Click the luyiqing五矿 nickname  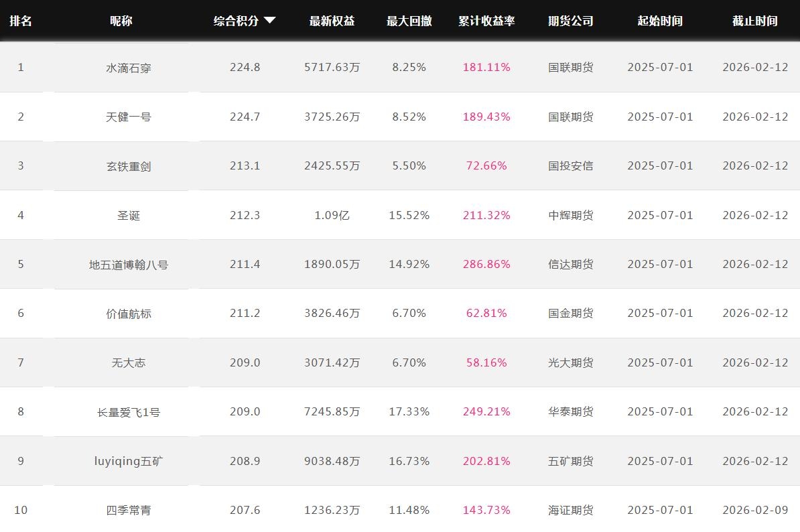point(129,461)
